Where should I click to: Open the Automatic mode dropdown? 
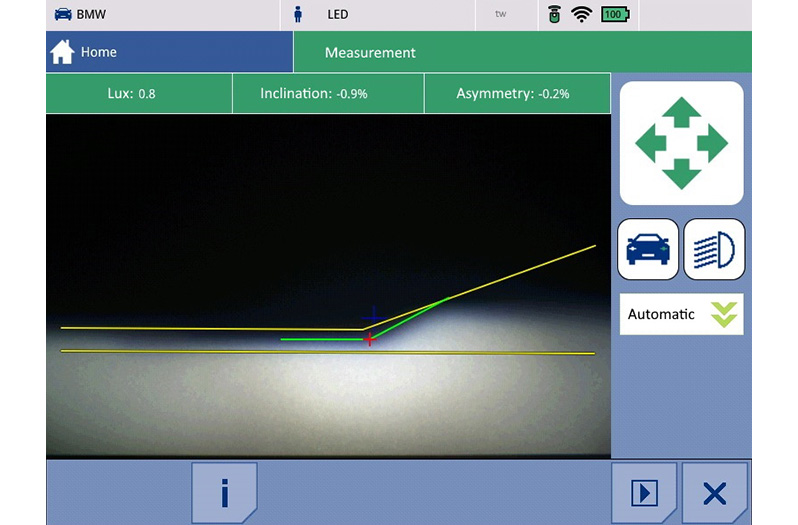click(x=680, y=314)
